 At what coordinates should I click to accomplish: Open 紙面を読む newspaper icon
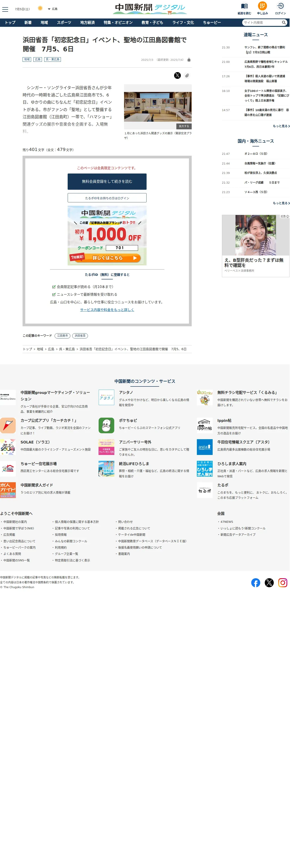pyautogui.click(x=244, y=6)
